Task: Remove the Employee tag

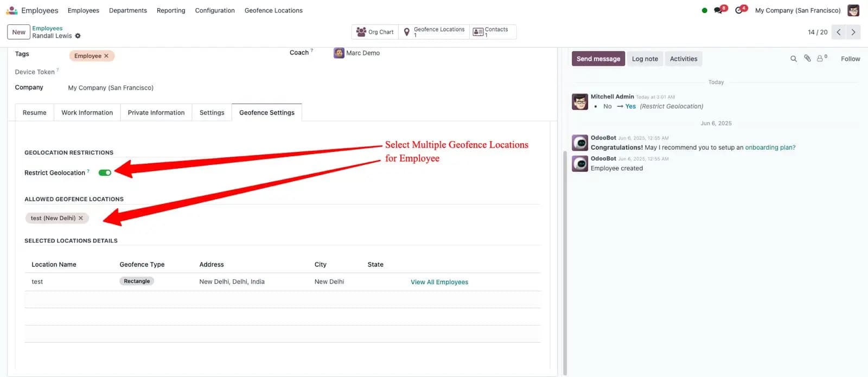Action: tap(106, 56)
